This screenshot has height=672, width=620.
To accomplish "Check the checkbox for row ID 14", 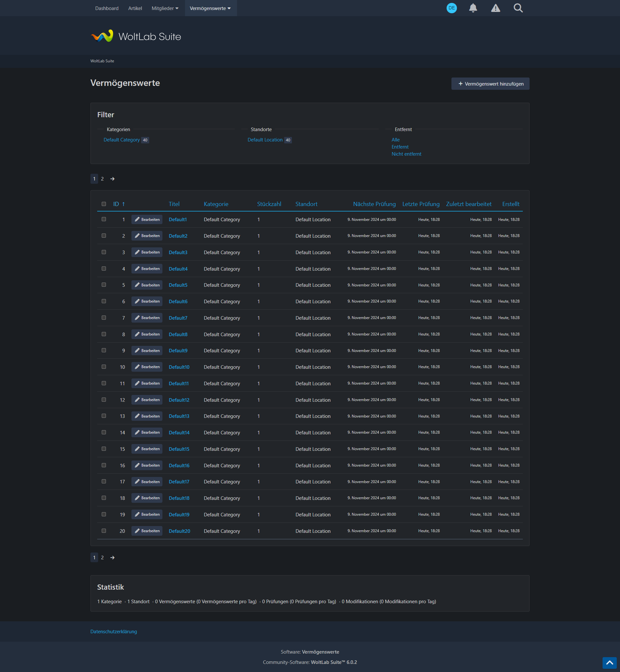I will pyautogui.click(x=104, y=432).
